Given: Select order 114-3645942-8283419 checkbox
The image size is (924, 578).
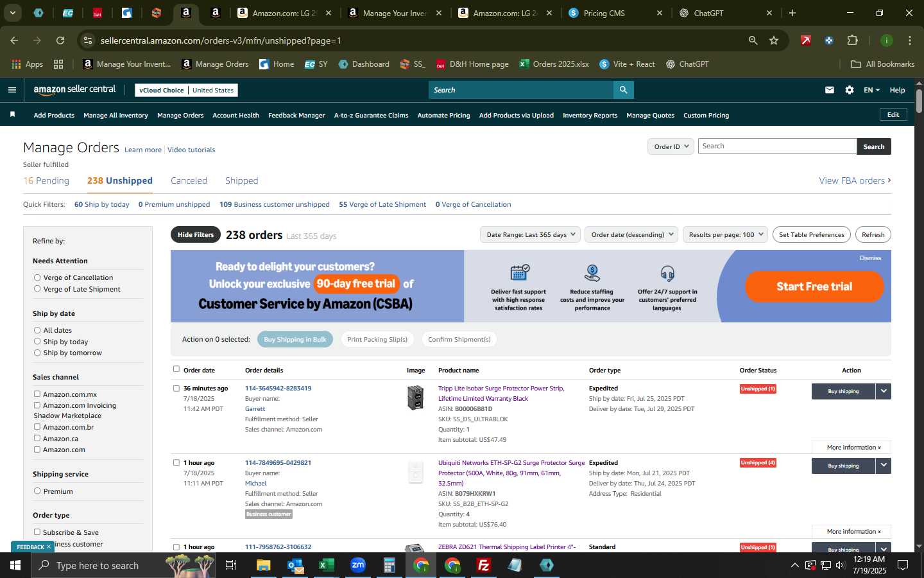Looking at the screenshot, I should 176,388.
